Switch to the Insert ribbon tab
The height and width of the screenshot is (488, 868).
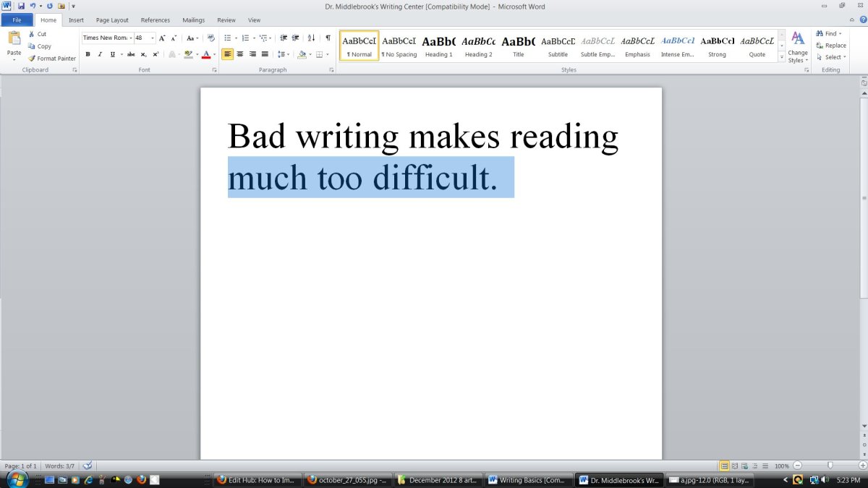pos(76,20)
